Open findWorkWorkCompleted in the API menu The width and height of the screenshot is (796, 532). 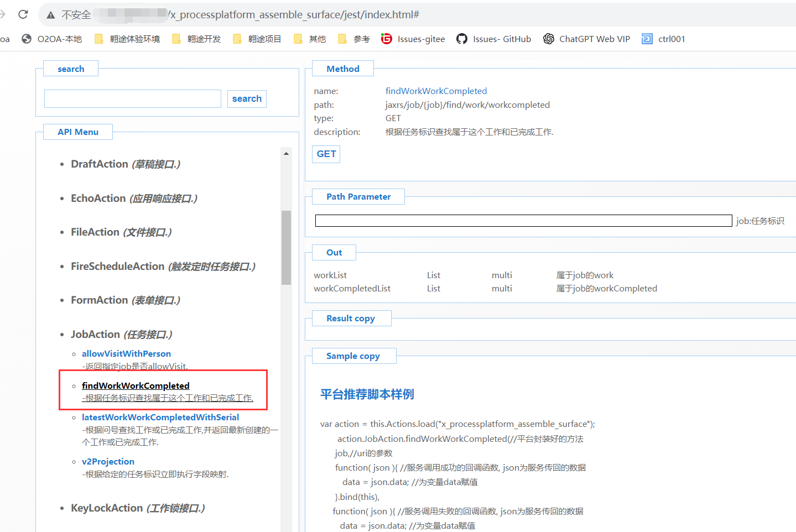pyautogui.click(x=136, y=386)
